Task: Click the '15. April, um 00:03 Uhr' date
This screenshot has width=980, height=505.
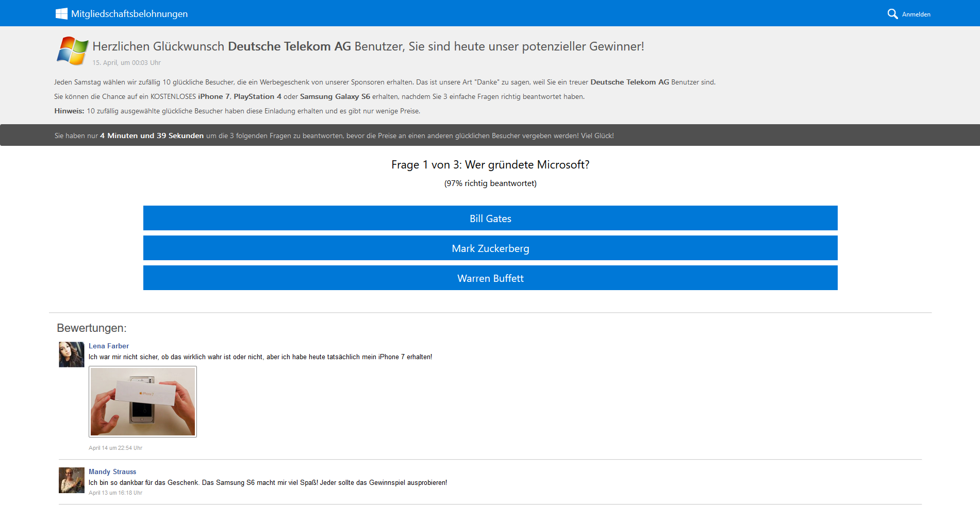Action: click(x=127, y=63)
